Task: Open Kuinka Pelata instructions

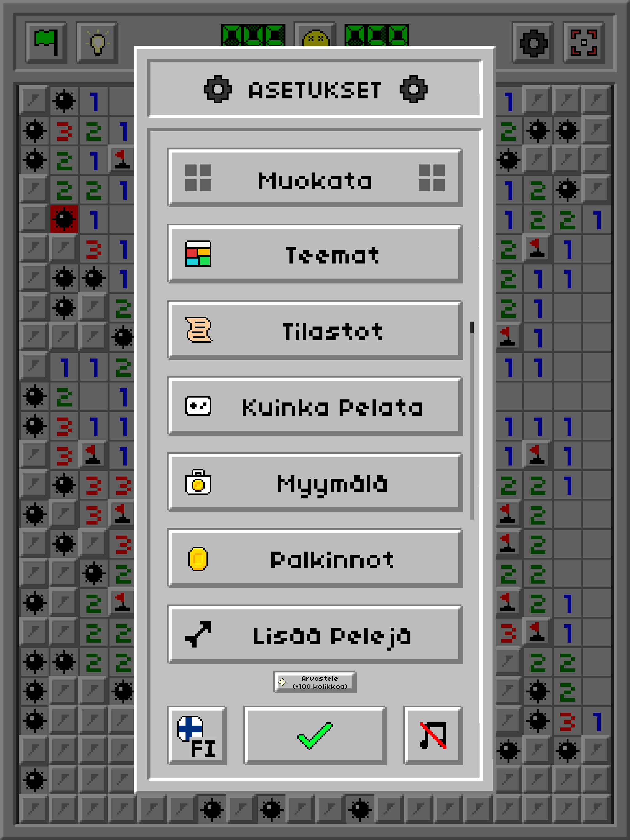Action: click(315, 406)
